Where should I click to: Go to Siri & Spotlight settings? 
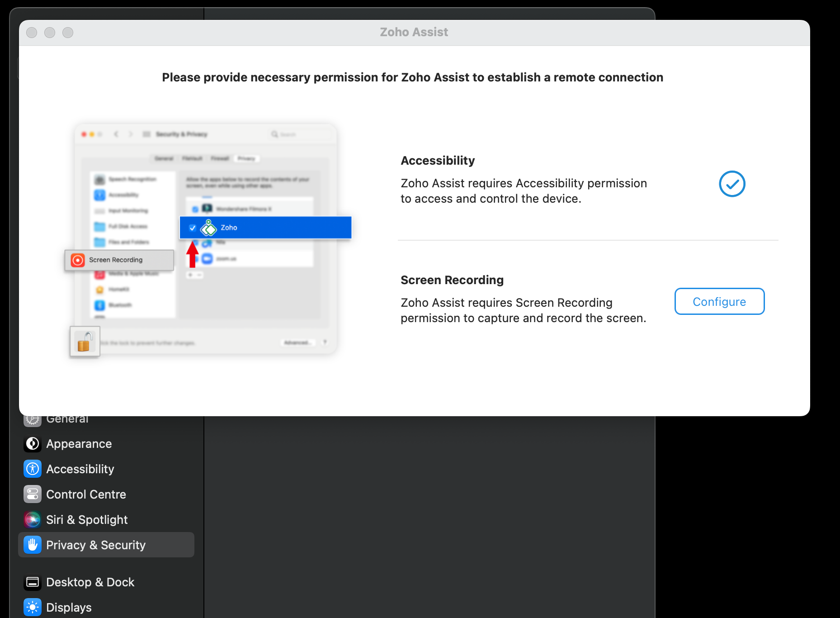coord(106,520)
